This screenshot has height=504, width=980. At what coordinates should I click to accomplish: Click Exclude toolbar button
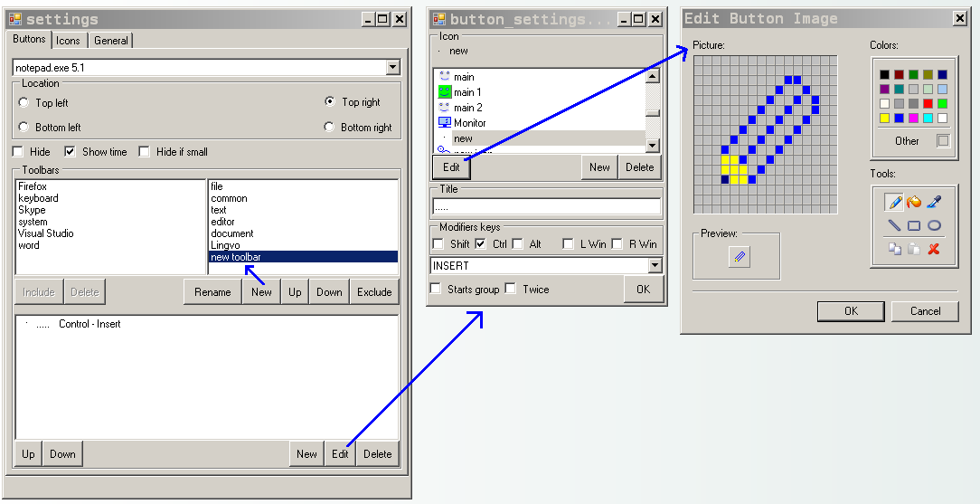(374, 292)
